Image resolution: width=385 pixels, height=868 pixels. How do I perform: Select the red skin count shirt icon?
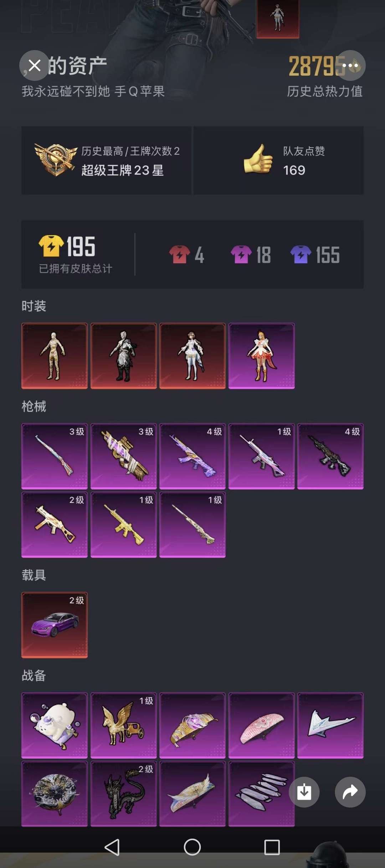(179, 255)
